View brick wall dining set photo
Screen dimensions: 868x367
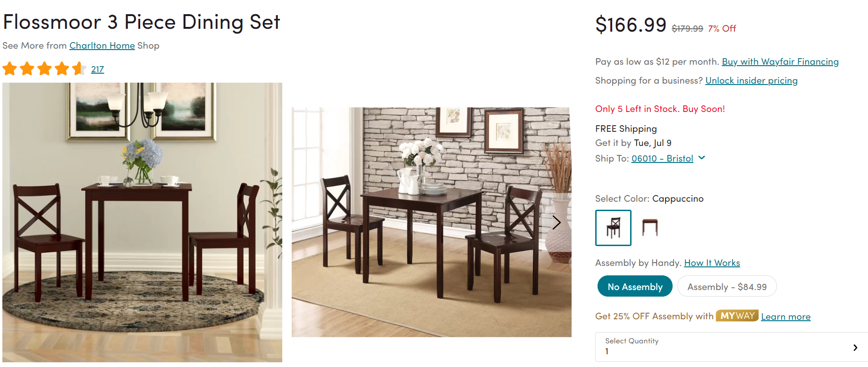[431, 222]
